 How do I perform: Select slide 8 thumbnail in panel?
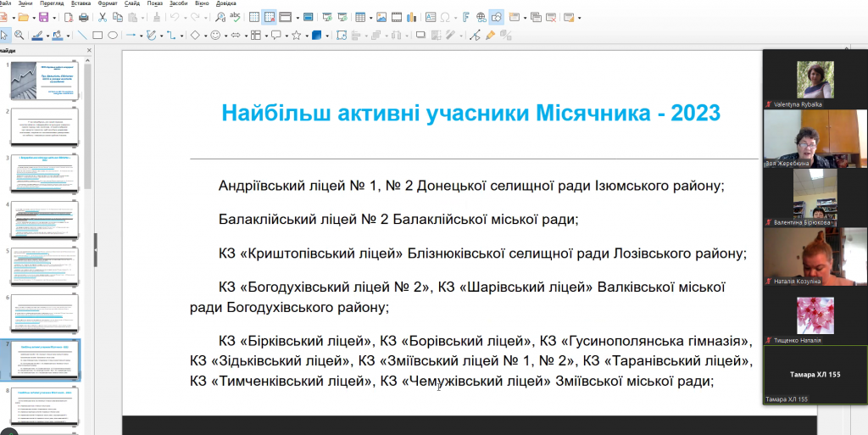point(44,407)
